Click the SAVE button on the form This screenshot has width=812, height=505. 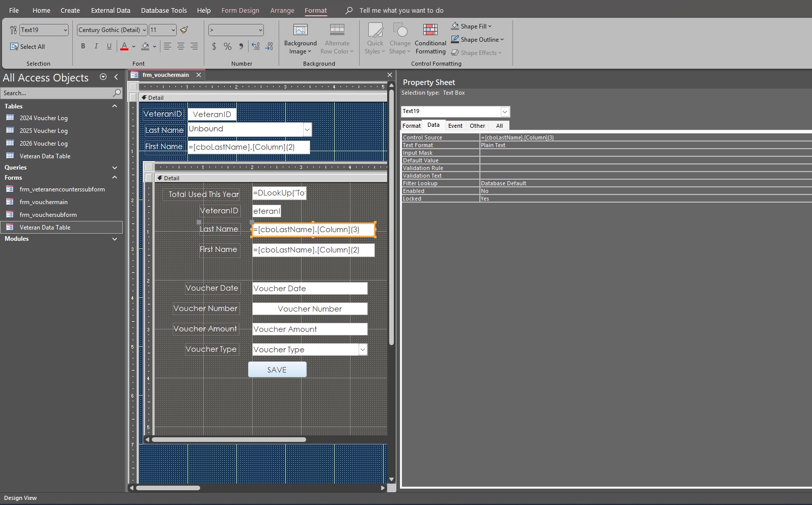pyautogui.click(x=277, y=370)
